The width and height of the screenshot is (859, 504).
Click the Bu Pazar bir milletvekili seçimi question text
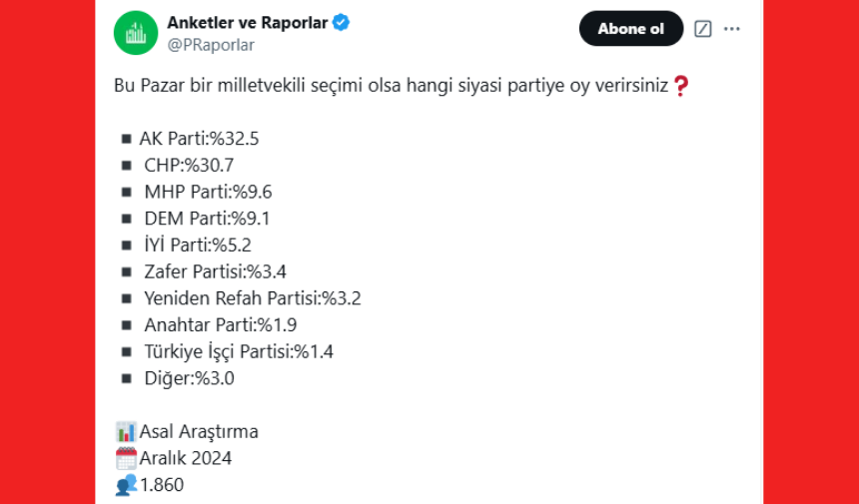tap(392, 86)
